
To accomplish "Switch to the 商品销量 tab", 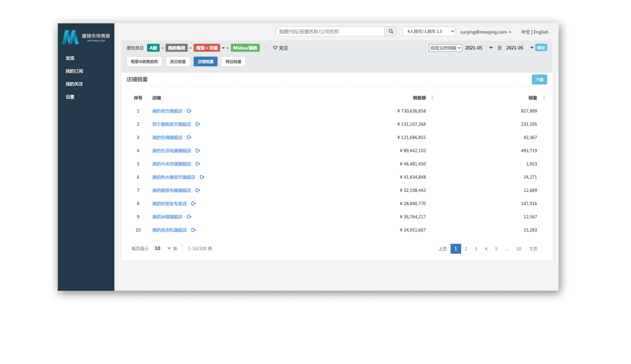I will coord(233,62).
